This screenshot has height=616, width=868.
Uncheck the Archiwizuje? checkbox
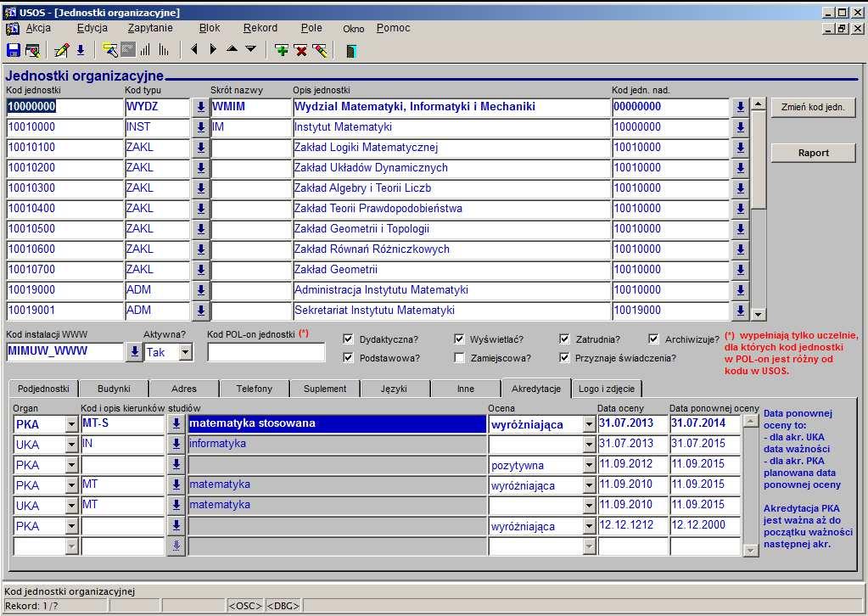click(x=654, y=339)
